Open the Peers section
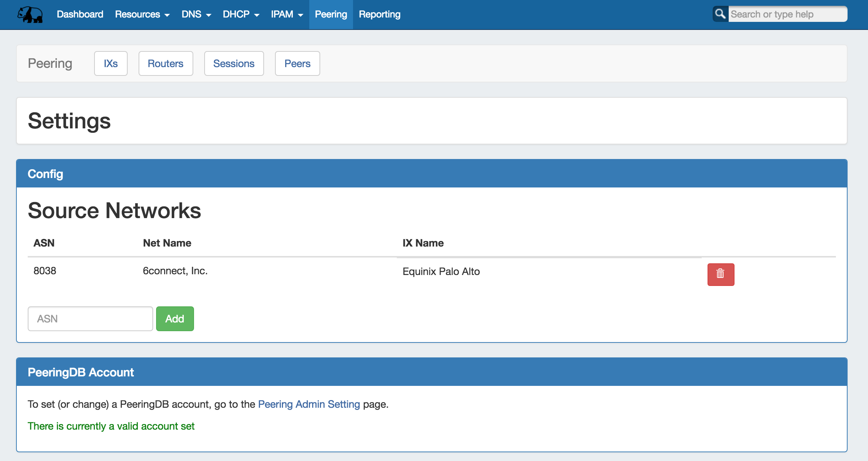 pos(297,63)
